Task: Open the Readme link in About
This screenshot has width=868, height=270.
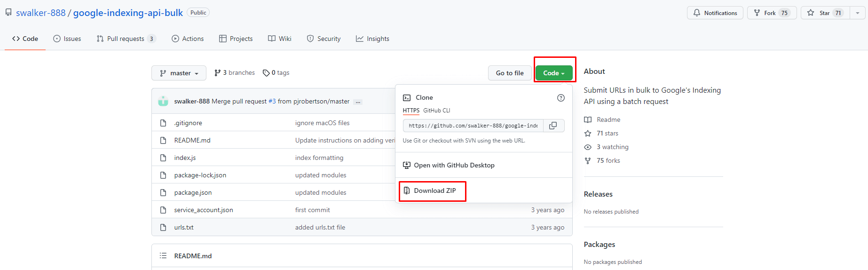Action: [x=602, y=119]
